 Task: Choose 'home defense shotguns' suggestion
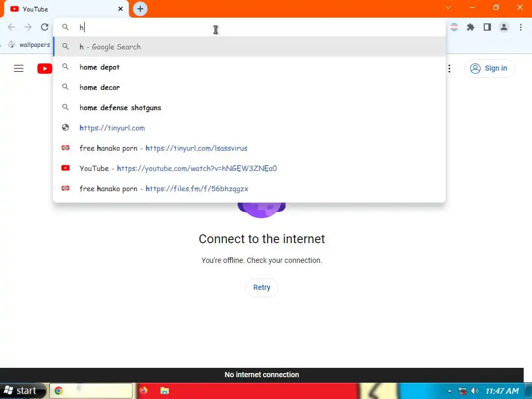tap(249, 108)
